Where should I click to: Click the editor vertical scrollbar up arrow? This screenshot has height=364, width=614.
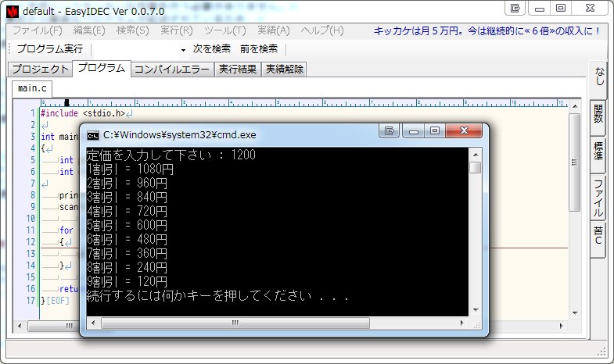tap(574, 106)
